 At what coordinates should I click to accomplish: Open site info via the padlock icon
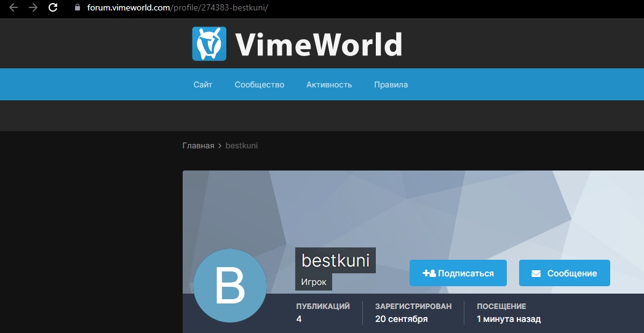(77, 8)
